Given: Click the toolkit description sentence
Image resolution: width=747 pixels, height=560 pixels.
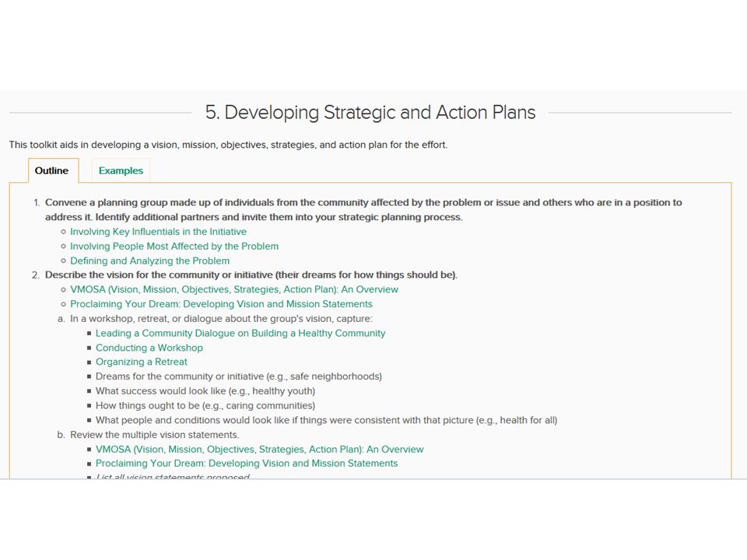Looking at the screenshot, I should pyautogui.click(x=228, y=145).
